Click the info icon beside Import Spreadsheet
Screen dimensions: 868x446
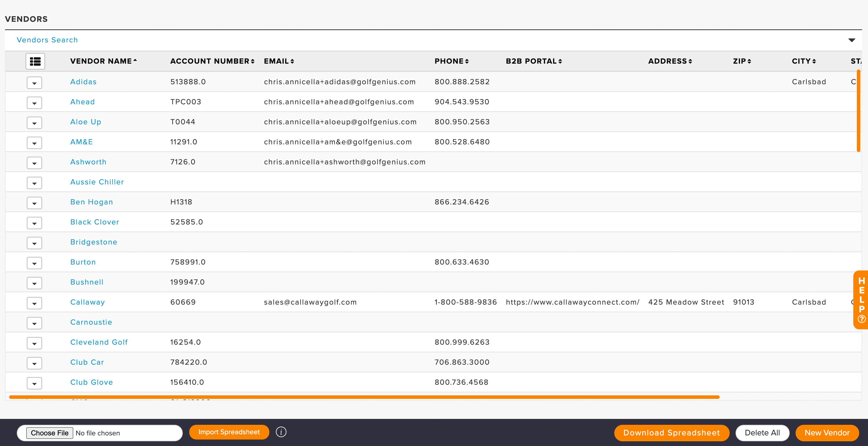point(281,432)
